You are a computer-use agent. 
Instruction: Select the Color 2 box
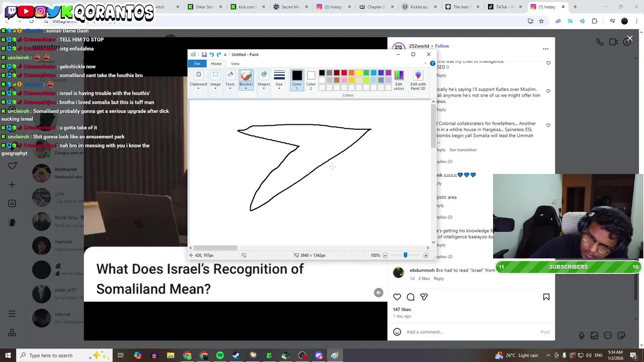click(x=311, y=79)
